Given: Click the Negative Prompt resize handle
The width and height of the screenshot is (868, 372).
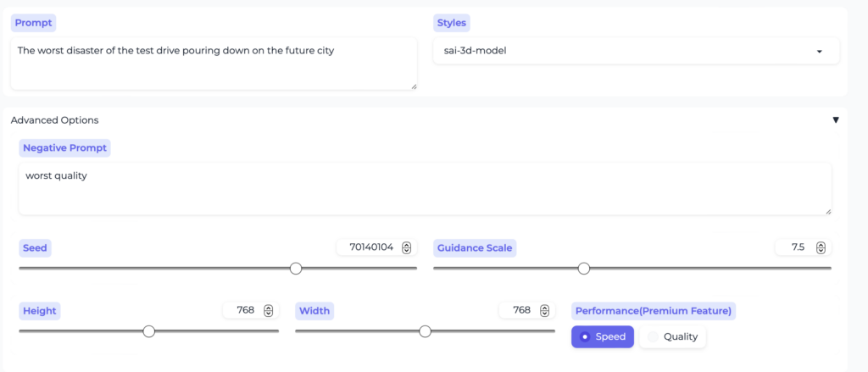Looking at the screenshot, I should [x=827, y=211].
